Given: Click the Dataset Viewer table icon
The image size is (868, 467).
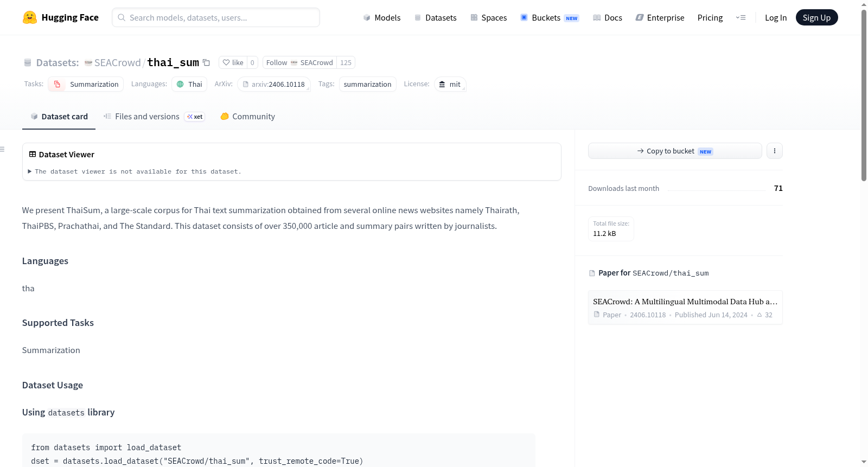Looking at the screenshot, I should coord(33,155).
